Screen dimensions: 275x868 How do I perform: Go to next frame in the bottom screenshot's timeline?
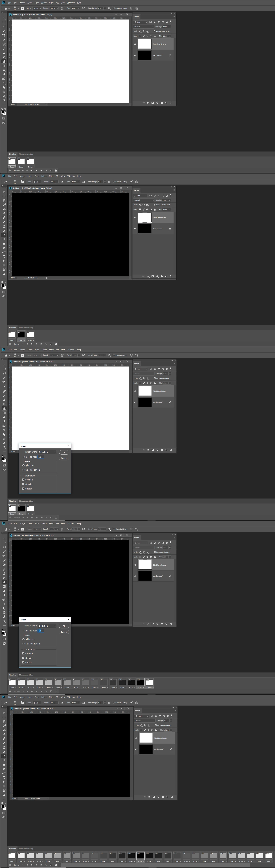(41, 865)
